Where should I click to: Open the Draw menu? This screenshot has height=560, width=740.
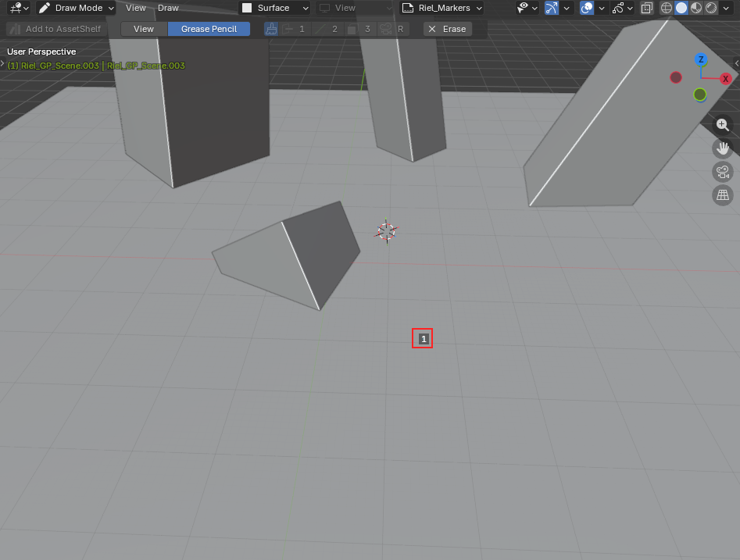[168, 8]
